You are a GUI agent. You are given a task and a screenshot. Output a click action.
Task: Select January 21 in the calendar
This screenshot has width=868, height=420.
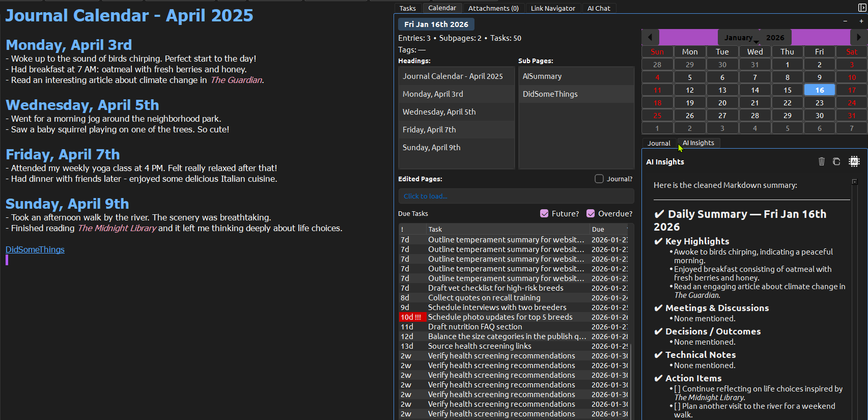754,103
